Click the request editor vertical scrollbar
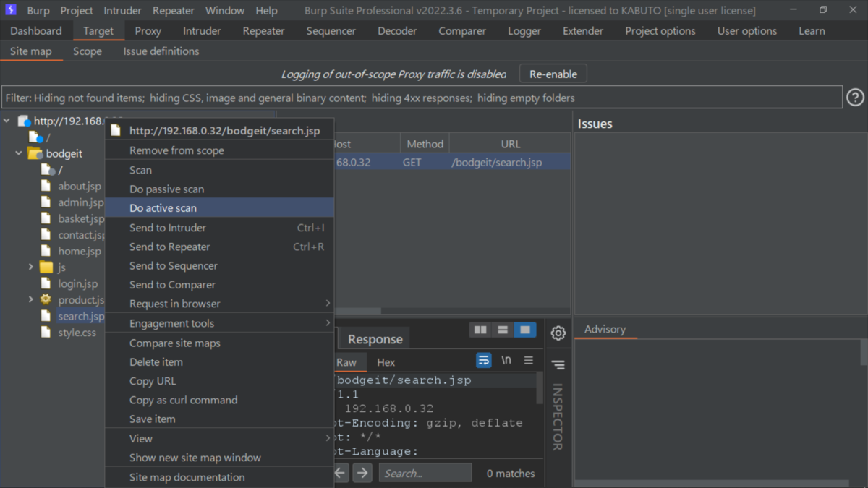The image size is (868, 488). click(x=539, y=389)
